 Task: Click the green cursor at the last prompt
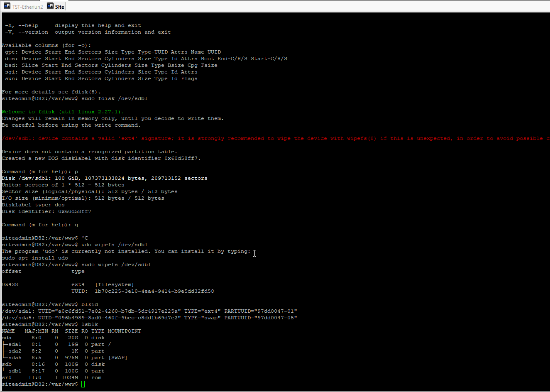pos(83,384)
